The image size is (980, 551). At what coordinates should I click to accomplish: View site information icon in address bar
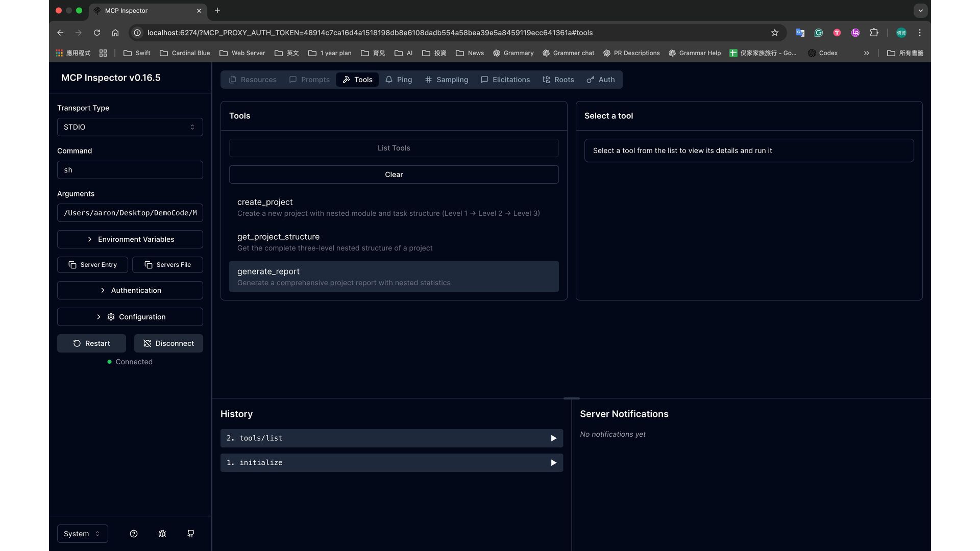pos(137,33)
